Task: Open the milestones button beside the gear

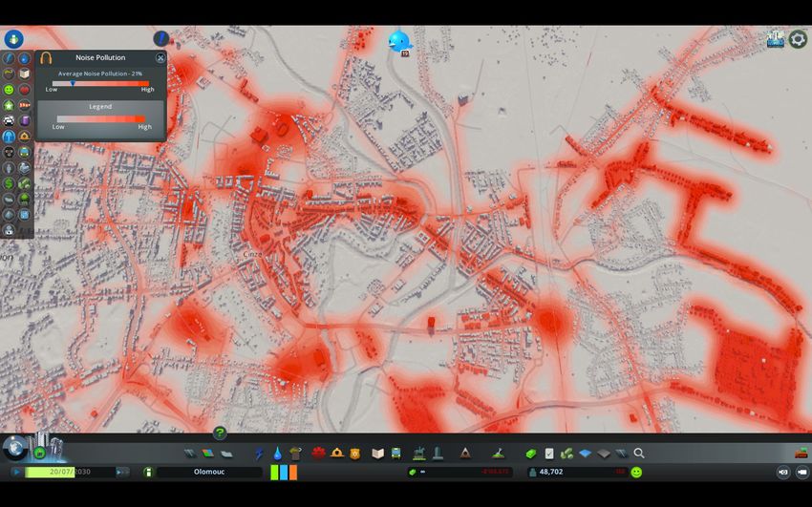Action: [x=776, y=39]
